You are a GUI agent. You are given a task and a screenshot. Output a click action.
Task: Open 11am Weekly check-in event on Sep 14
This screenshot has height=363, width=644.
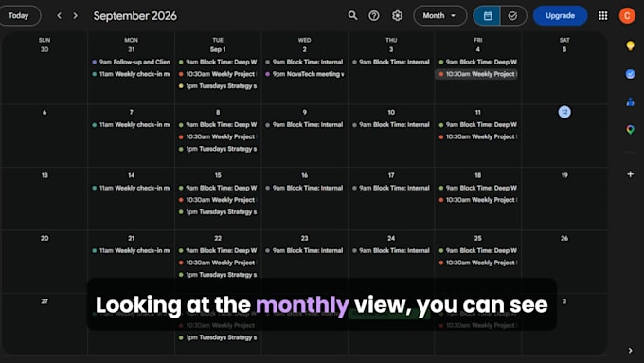click(x=131, y=188)
